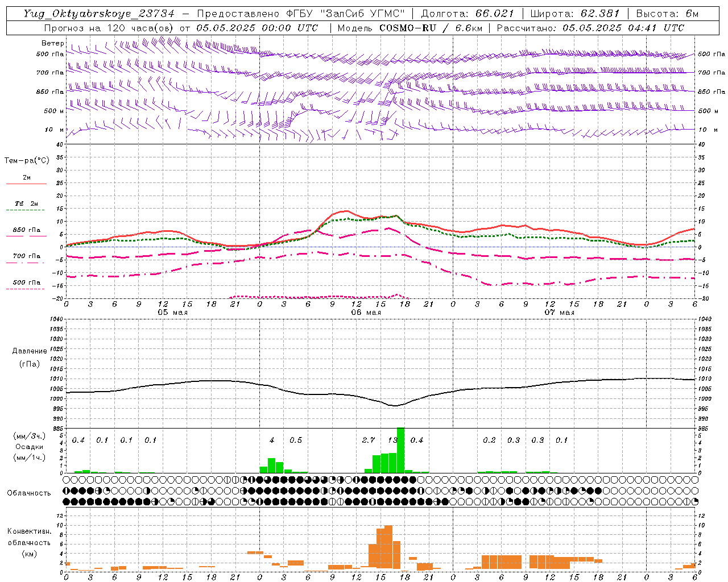
Task: Click the '0.2' precipitation total value
Action: (489, 440)
